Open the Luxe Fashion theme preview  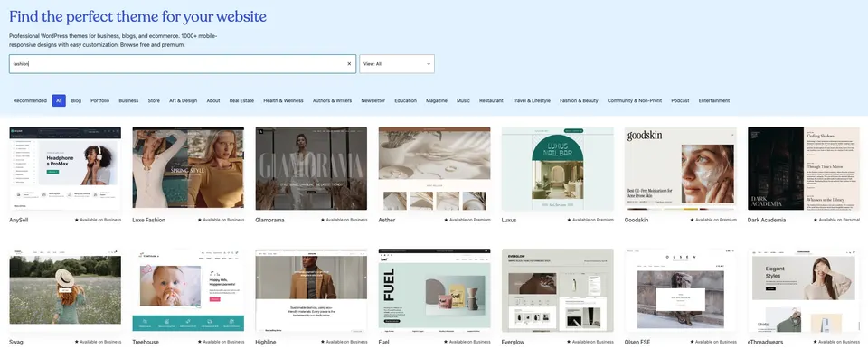(188, 168)
